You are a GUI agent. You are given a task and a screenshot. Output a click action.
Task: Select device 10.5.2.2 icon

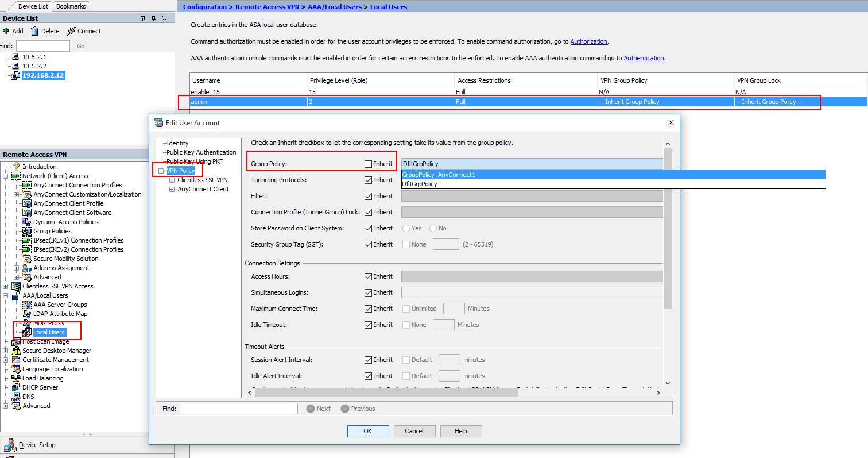click(16, 66)
